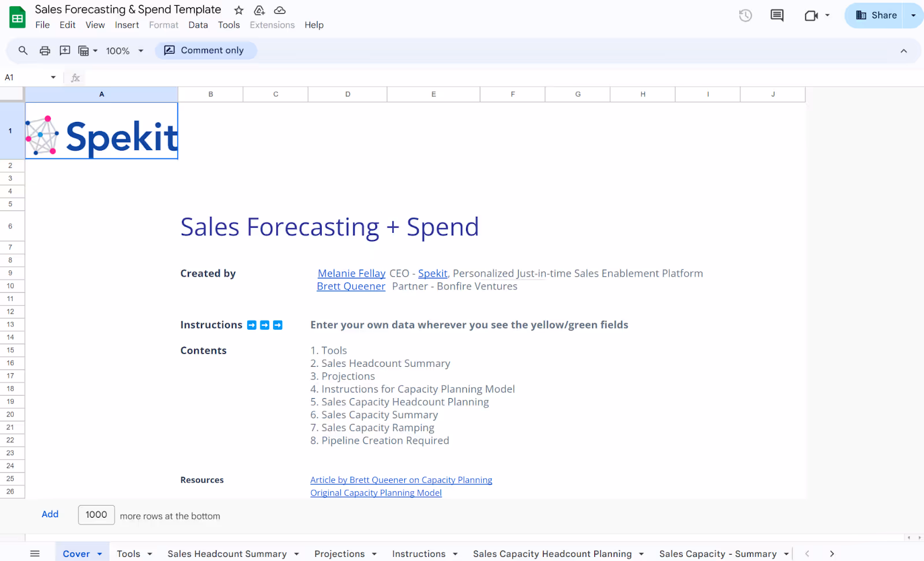Open the Edit menu
This screenshot has width=924, height=561.
pyautogui.click(x=68, y=25)
